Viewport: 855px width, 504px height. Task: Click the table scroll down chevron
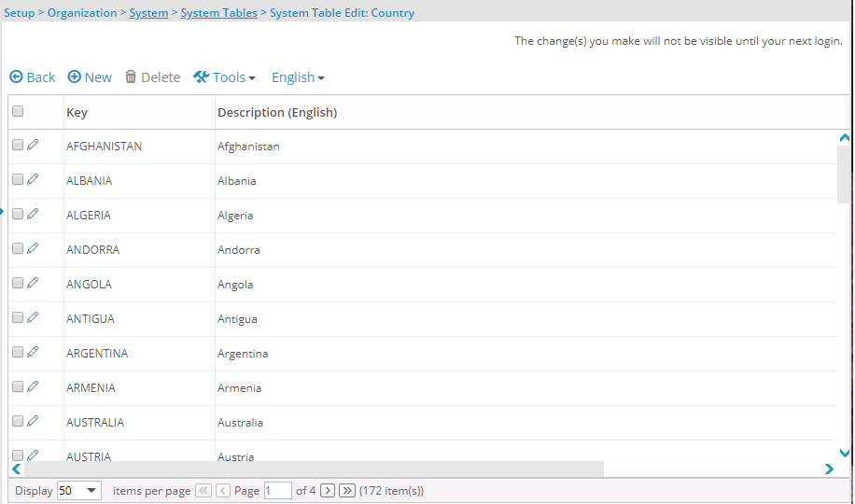tap(845, 453)
